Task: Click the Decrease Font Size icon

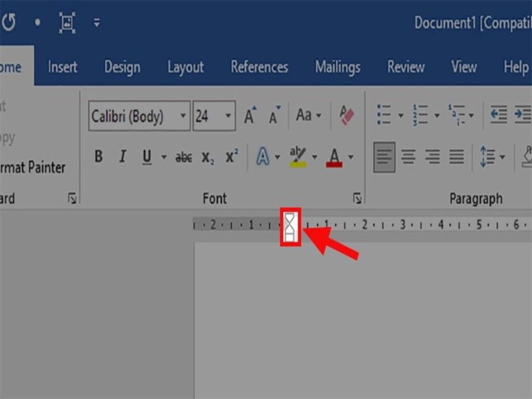Action: pos(274,115)
